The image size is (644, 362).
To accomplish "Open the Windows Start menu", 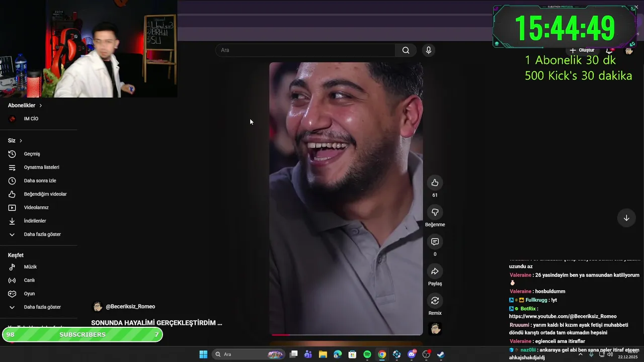I will point(203,354).
